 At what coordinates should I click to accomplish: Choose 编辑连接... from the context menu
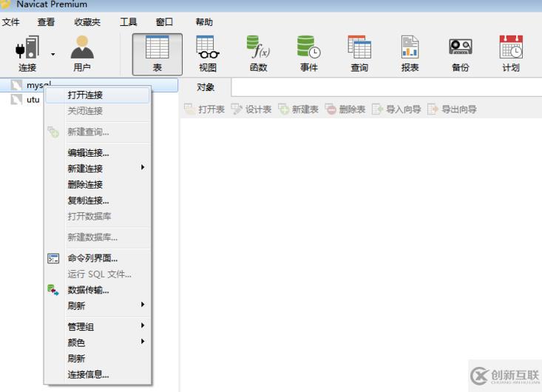98,153
